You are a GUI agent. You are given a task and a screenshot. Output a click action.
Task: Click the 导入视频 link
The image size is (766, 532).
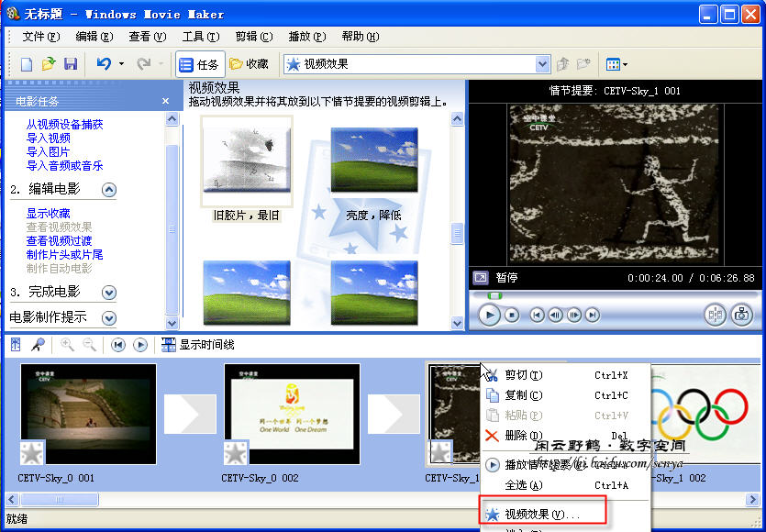point(49,139)
